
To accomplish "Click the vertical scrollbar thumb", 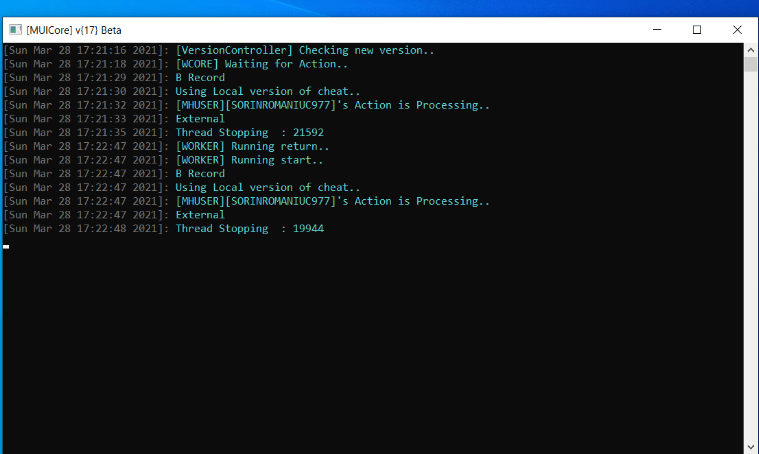I will coord(751,64).
